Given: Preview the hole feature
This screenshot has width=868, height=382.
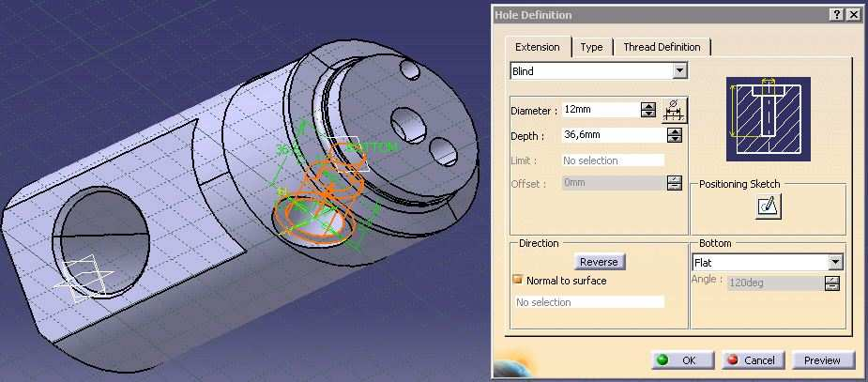Looking at the screenshot, I should pyautogui.click(x=822, y=360).
